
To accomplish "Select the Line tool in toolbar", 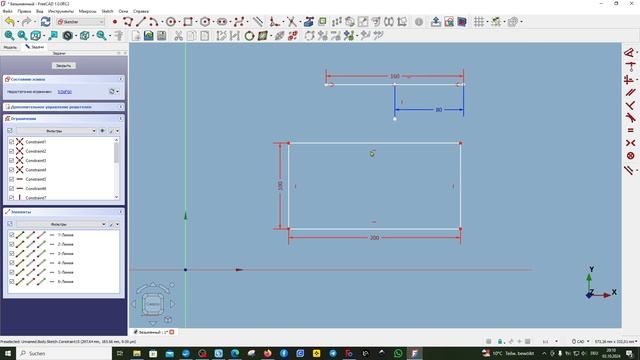I will click(141, 22).
